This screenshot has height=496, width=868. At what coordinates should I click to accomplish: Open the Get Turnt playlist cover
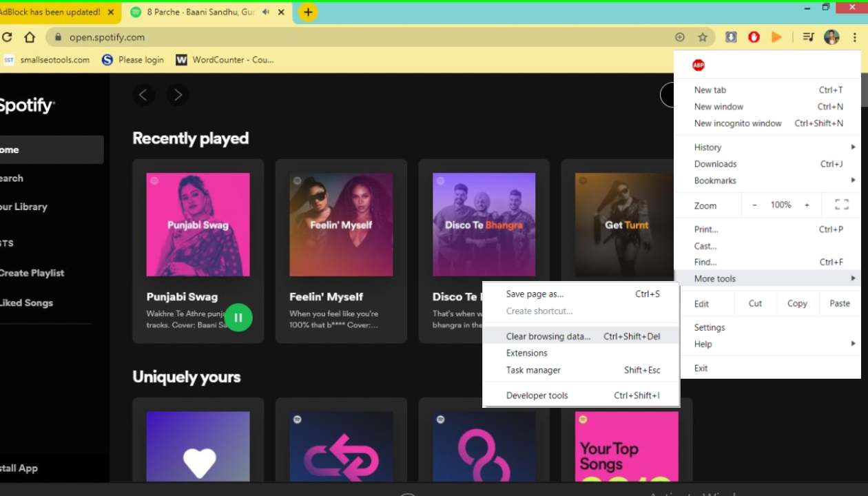623,225
